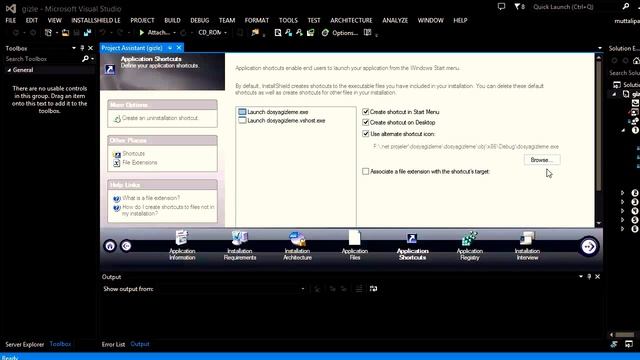Click the Application Shortcuts header icon
The width and height of the screenshot is (640, 360).
click(x=109, y=69)
